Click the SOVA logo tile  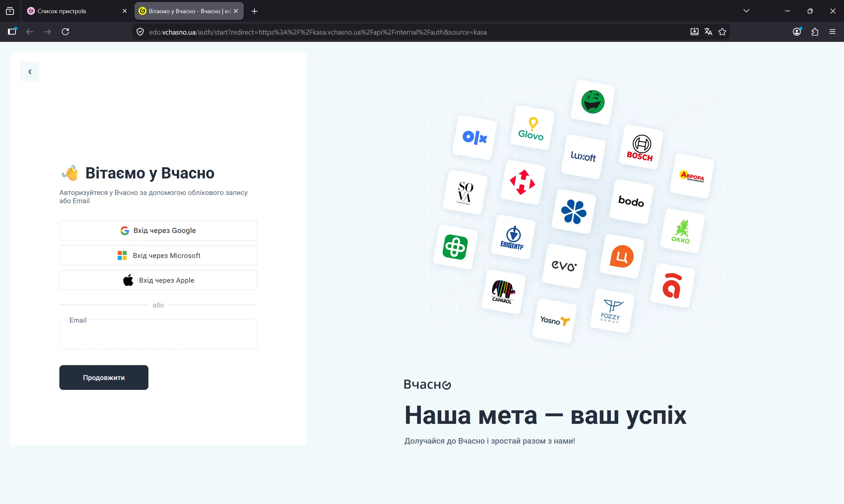[x=465, y=192]
